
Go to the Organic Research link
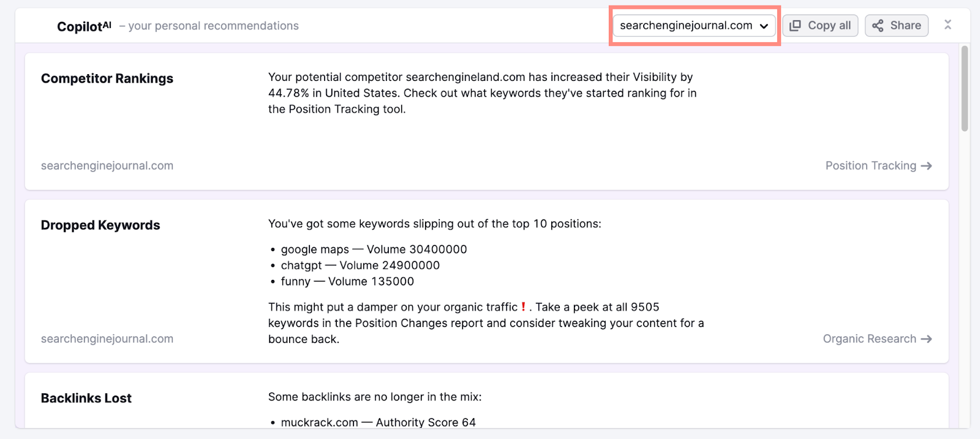[869, 339]
